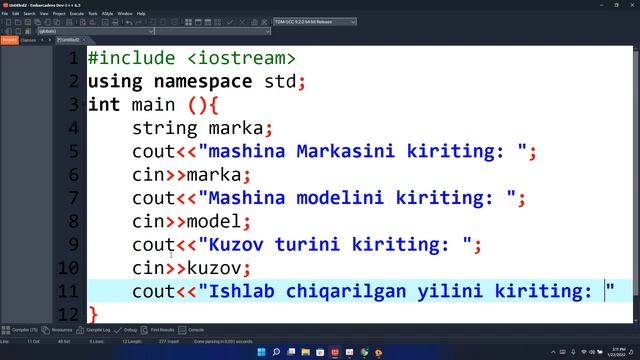Image resolution: width=640 pixels, height=360 pixels.
Task: Click the checkmark Debug toolbar icon
Action: pyautogui.click(x=230, y=22)
